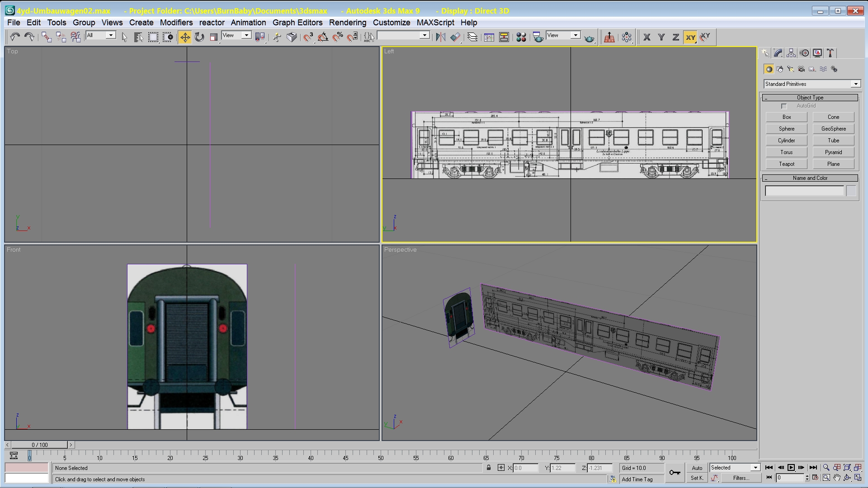The width and height of the screenshot is (868, 488).
Task: Click the object color swatch
Action: tap(851, 191)
